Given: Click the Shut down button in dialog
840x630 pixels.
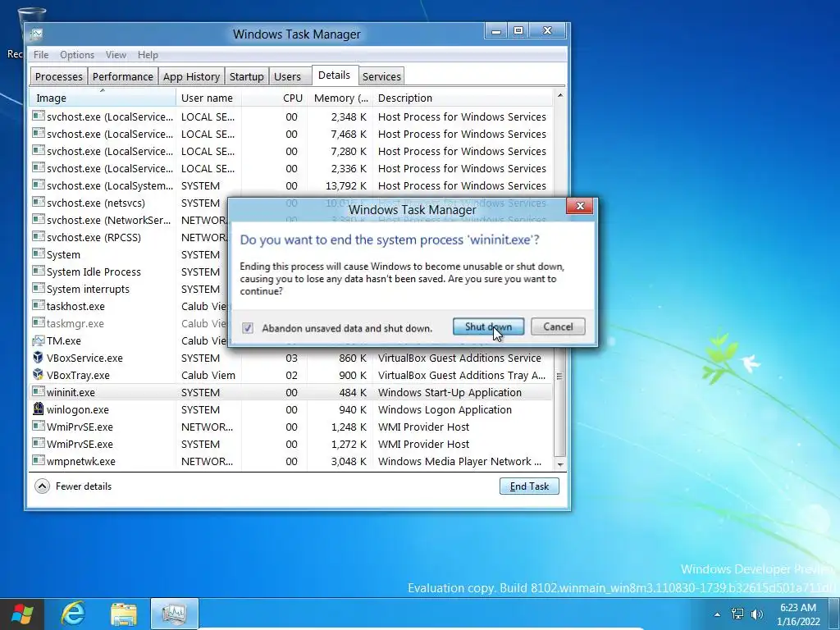Looking at the screenshot, I should click(488, 326).
